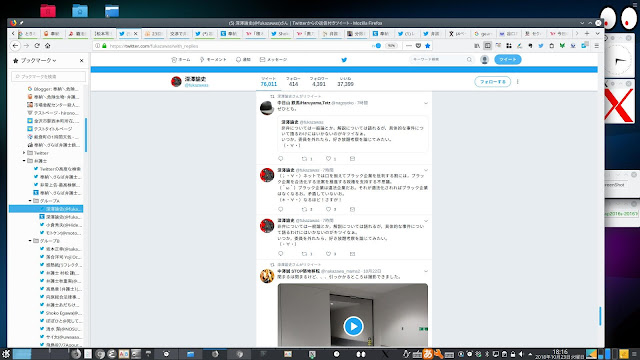
Task: Open the ブックマーク sidebar switcher dropdown
Action: coord(38,60)
